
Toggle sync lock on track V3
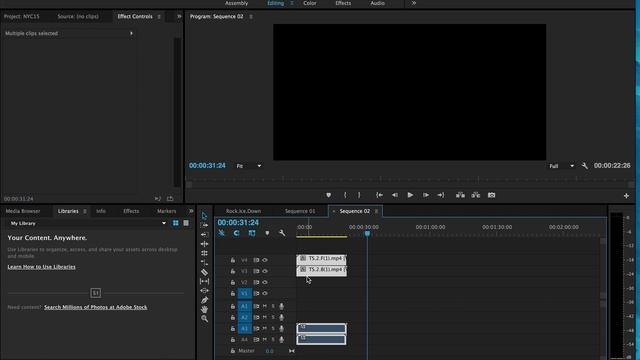[x=256, y=271]
